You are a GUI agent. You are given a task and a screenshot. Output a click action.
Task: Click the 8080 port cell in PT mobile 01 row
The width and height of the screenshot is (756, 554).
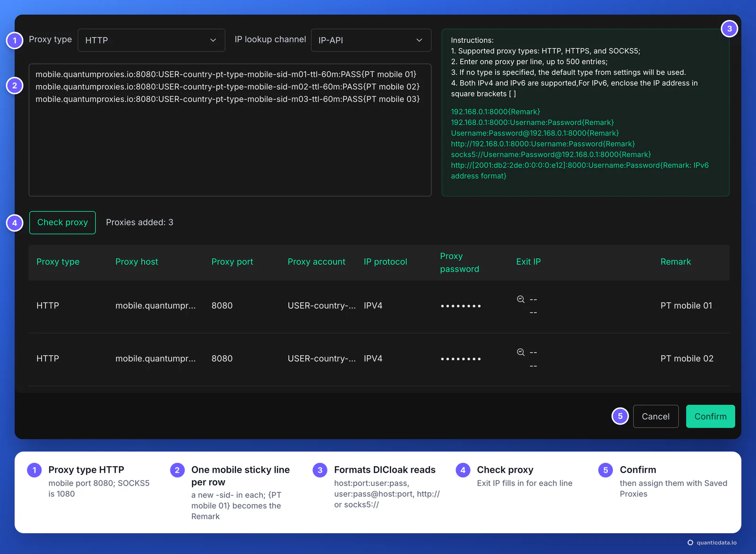click(222, 306)
